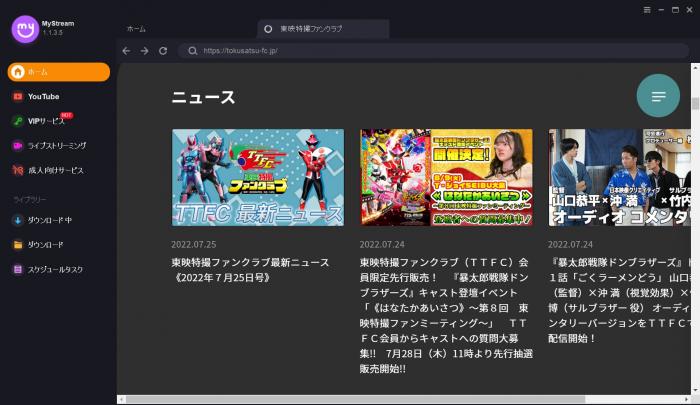The image size is (700, 405).
Task: Open article about ごくラーメンどう commentary
Action: click(x=620, y=300)
